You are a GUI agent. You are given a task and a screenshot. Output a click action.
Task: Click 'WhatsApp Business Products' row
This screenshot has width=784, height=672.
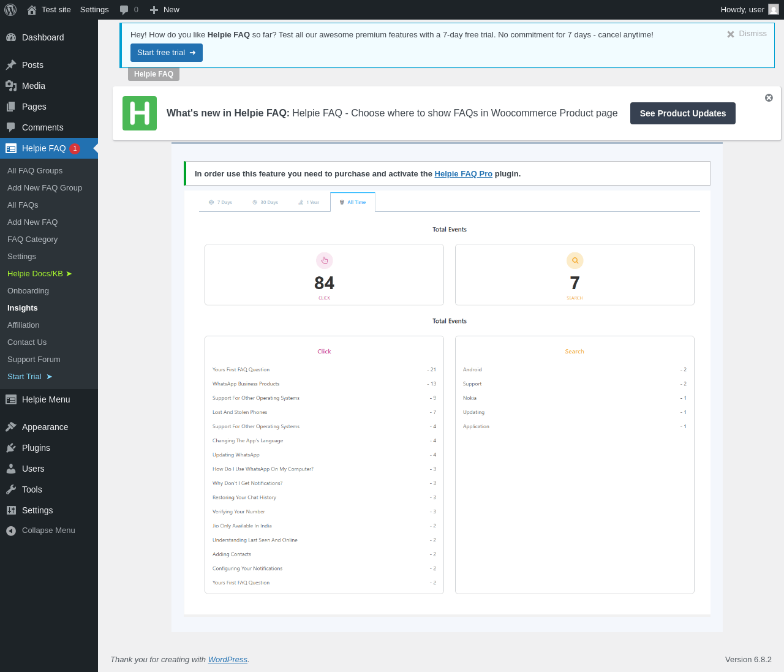point(324,384)
